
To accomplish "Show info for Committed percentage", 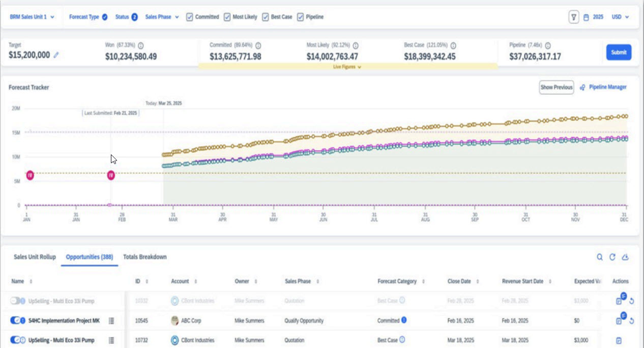I will coord(258,45).
